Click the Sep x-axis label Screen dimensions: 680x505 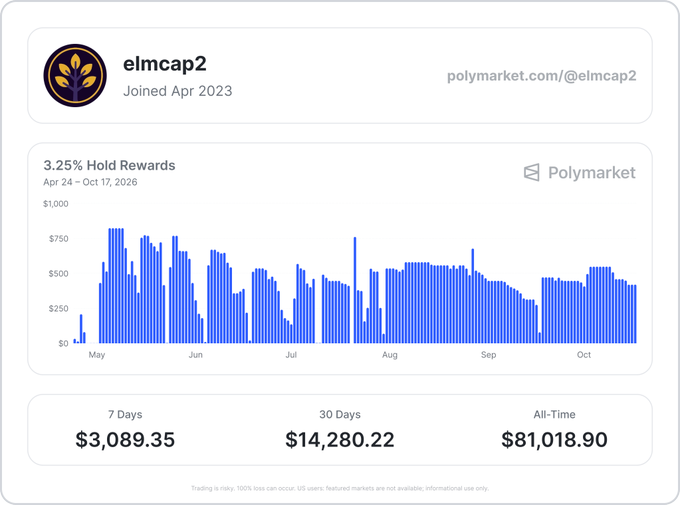(x=488, y=355)
